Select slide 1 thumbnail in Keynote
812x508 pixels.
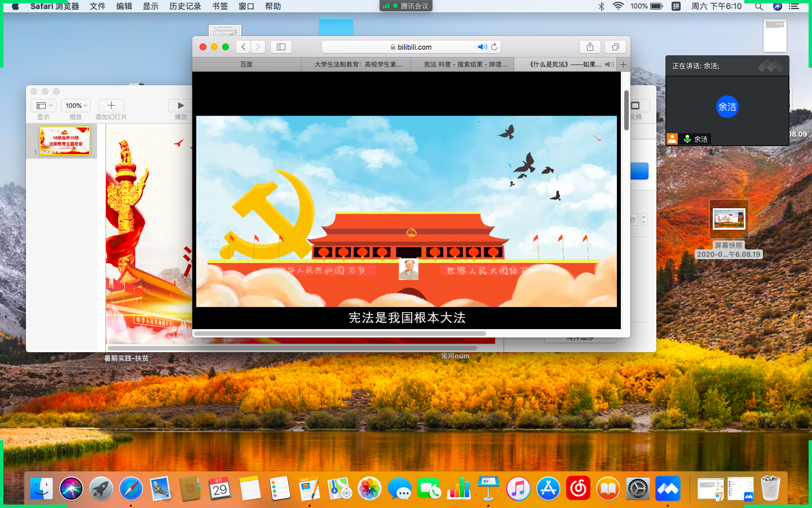click(x=65, y=141)
